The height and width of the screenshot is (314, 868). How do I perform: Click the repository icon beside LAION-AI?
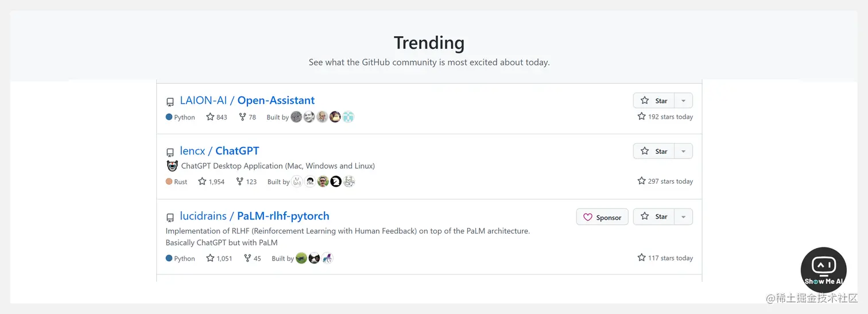170,102
